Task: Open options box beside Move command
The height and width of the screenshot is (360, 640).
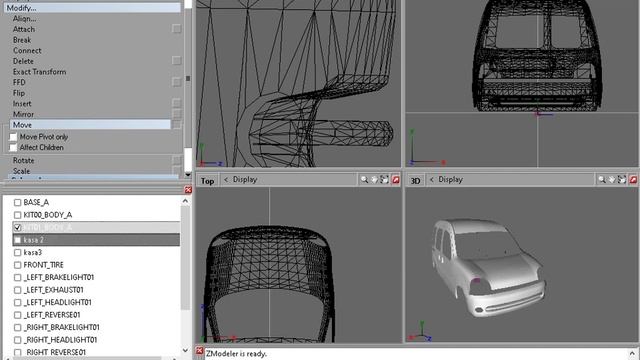Action: click(176, 124)
